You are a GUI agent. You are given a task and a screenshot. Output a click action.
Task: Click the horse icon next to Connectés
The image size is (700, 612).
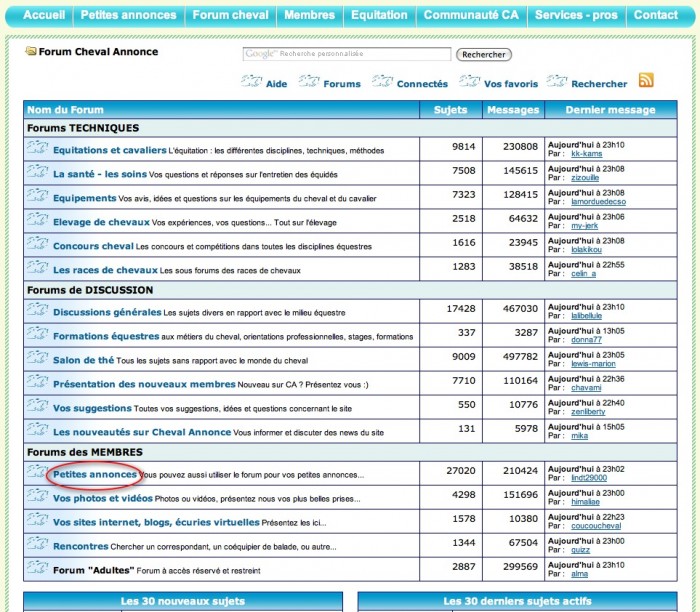coord(383,81)
